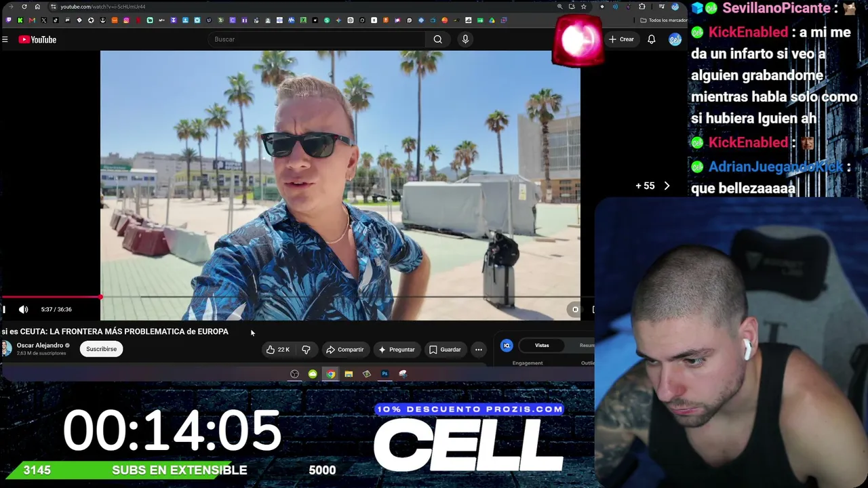This screenshot has height=488, width=868.
Task: Open the browser extensions puzzle icon
Action: pyautogui.click(x=642, y=7)
